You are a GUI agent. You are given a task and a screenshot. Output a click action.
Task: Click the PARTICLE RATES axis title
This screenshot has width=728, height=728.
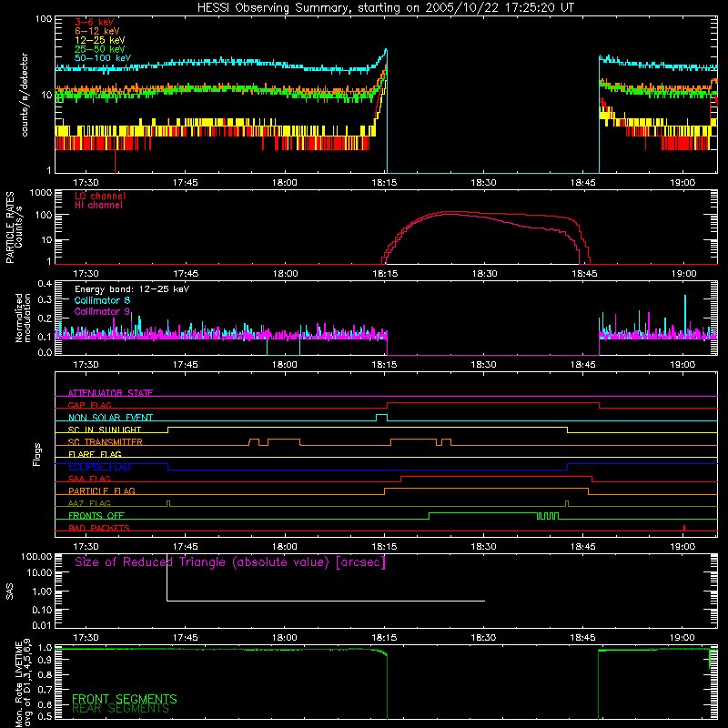(10, 227)
